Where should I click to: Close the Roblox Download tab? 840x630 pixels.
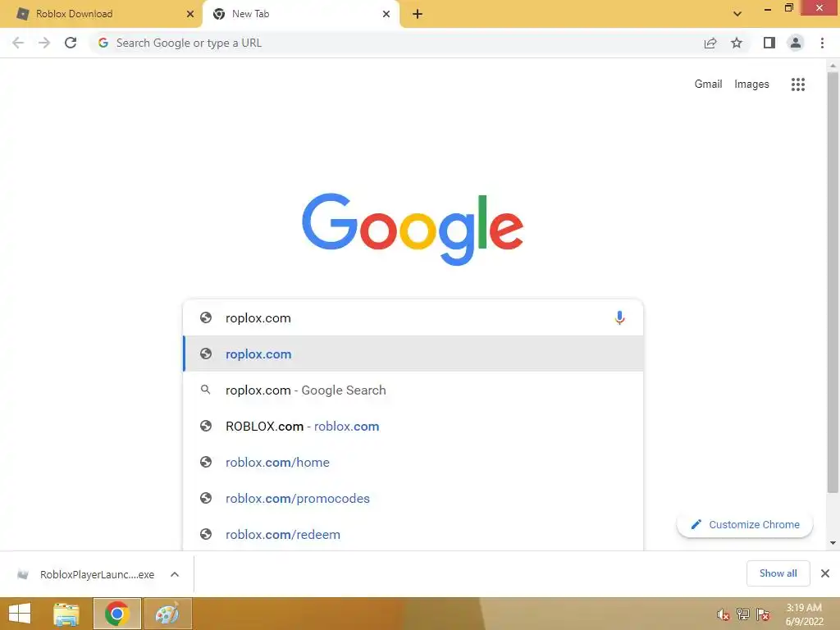pyautogui.click(x=190, y=14)
